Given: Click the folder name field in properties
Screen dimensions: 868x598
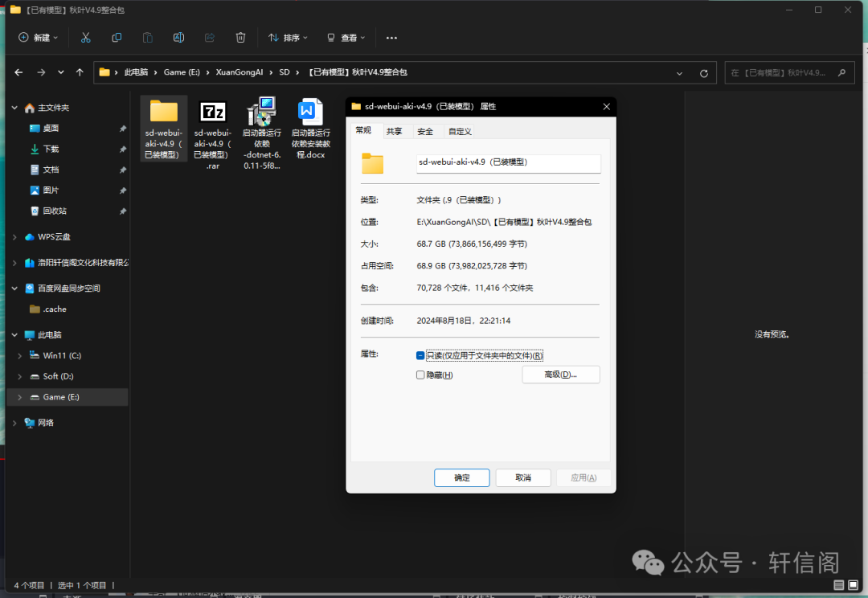Looking at the screenshot, I should 508,162.
